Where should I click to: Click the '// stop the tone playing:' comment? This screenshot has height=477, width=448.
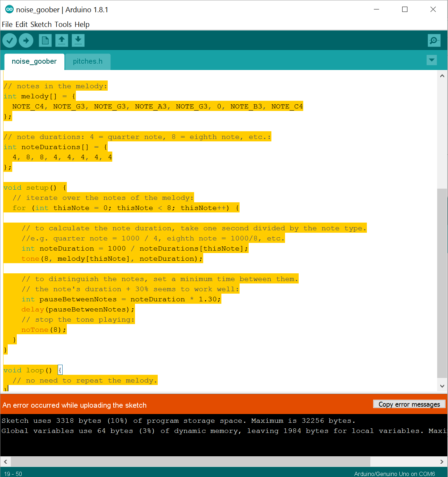78,320
